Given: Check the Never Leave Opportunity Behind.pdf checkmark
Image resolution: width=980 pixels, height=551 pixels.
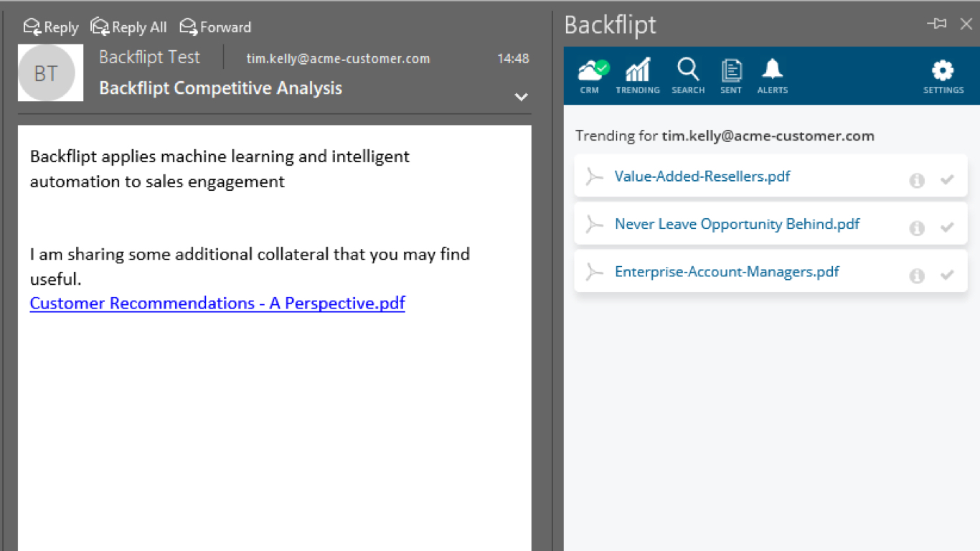Looking at the screenshot, I should point(947,227).
